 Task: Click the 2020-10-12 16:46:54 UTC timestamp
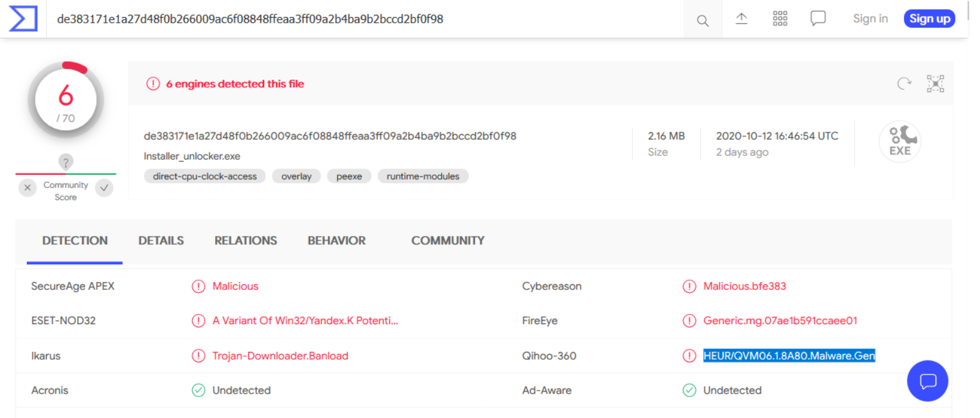pos(777,136)
